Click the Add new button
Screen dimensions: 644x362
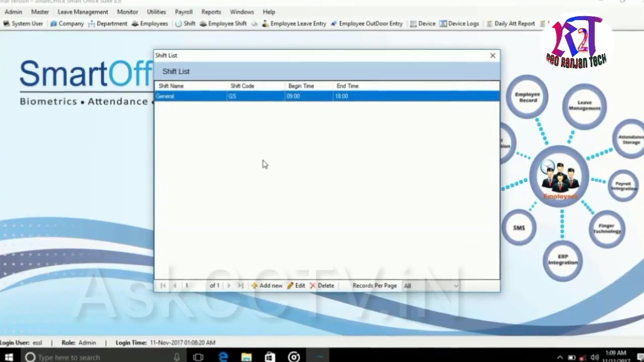(267, 286)
